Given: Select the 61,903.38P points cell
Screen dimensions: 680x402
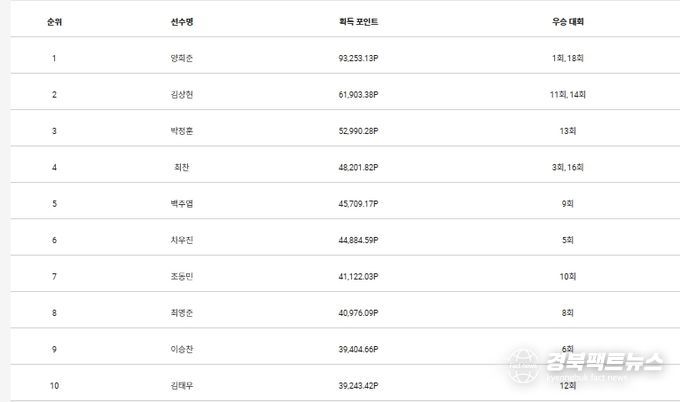Looking at the screenshot, I should [x=359, y=94].
